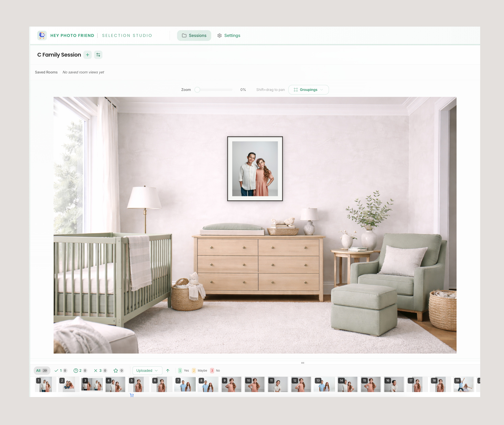Toggle the Maybe status legend chip
This screenshot has width=504, height=425.
click(199, 371)
